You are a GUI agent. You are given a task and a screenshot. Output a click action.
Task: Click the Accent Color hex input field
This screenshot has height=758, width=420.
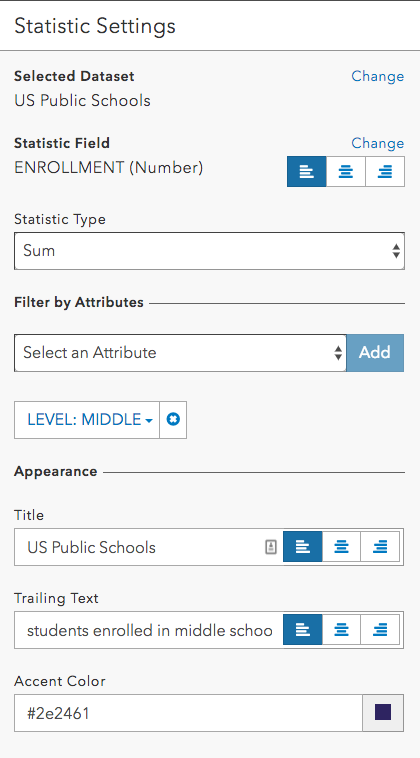click(x=188, y=713)
